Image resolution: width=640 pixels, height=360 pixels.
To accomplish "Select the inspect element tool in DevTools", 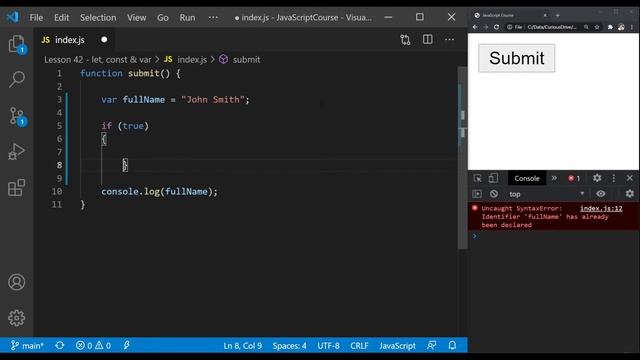I will pos(477,178).
